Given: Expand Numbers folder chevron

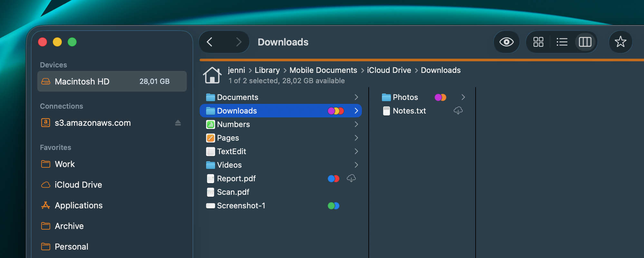Looking at the screenshot, I should click(x=356, y=124).
